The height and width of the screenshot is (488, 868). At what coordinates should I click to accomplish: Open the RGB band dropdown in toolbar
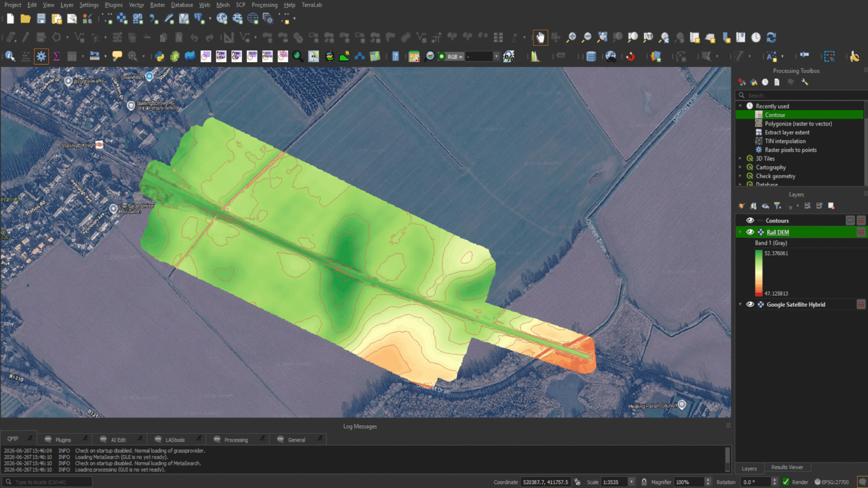click(496, 56)
